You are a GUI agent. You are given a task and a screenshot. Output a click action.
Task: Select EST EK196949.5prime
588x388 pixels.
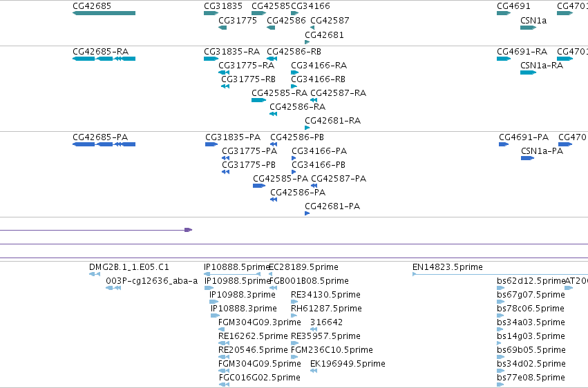pos(314,371)
